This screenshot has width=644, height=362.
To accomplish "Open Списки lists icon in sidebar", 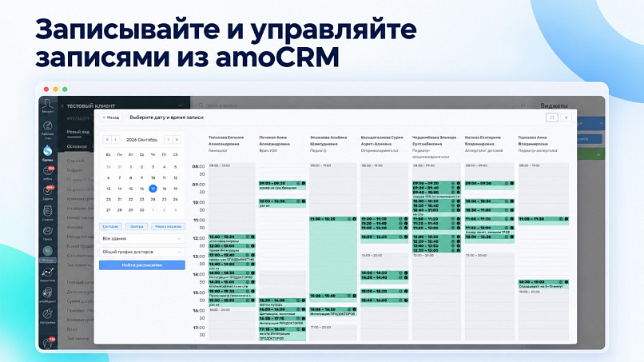I will pyautogui.click(x=48, y=213).
